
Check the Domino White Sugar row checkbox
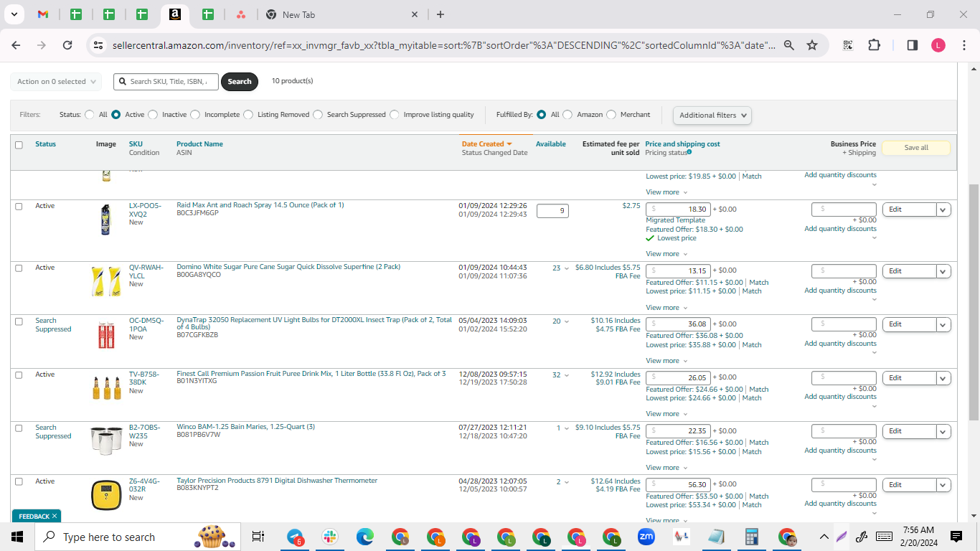[19, 268]
